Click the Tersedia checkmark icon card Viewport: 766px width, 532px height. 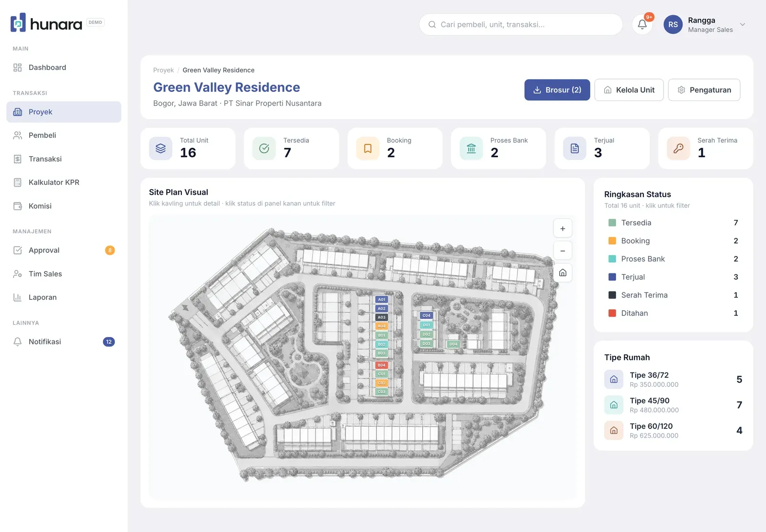pyautogui.click(x=264, y=148)
